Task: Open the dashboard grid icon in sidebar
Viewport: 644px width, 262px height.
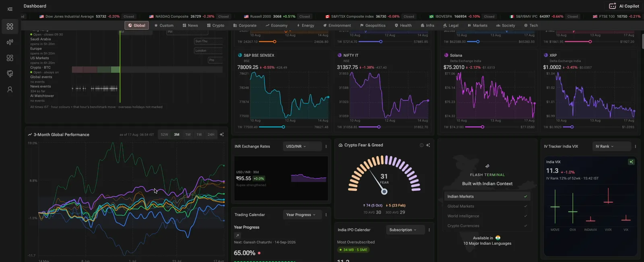Action: pos(10,27)
